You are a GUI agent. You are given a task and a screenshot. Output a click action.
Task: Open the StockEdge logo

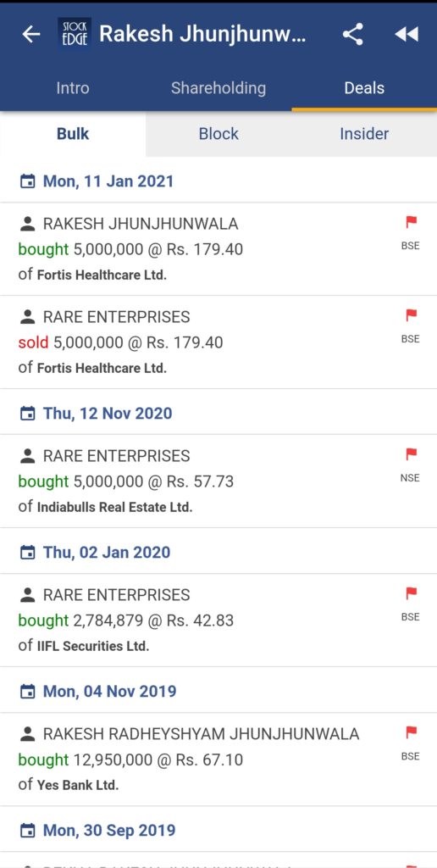point(75,34)
